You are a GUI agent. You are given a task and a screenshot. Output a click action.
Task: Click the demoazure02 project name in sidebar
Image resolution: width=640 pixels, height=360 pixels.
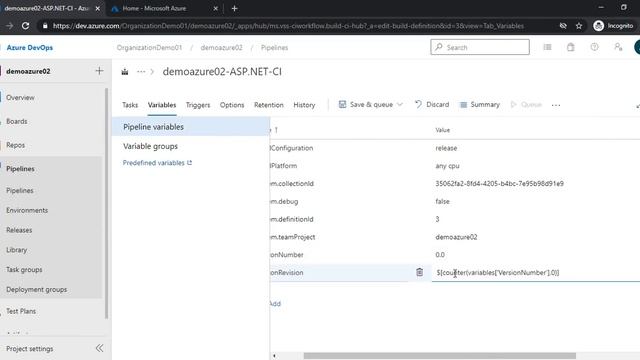click(28, 71)
